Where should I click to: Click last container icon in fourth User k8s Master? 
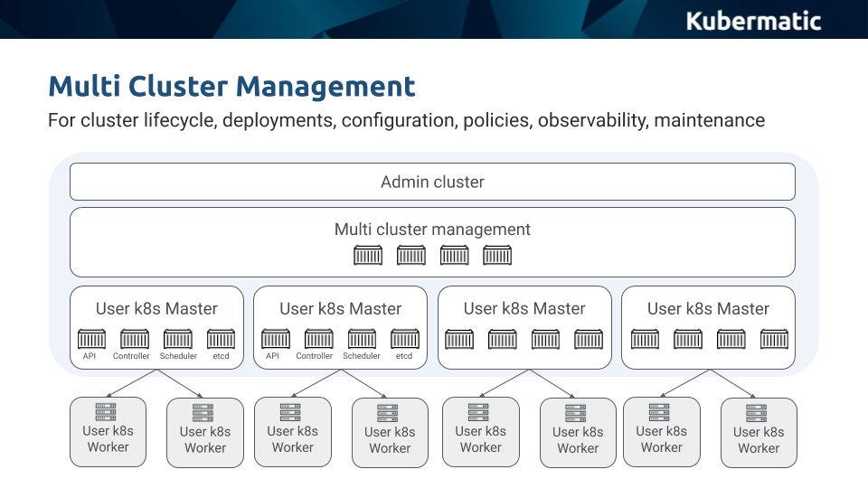tap(774, 340)
